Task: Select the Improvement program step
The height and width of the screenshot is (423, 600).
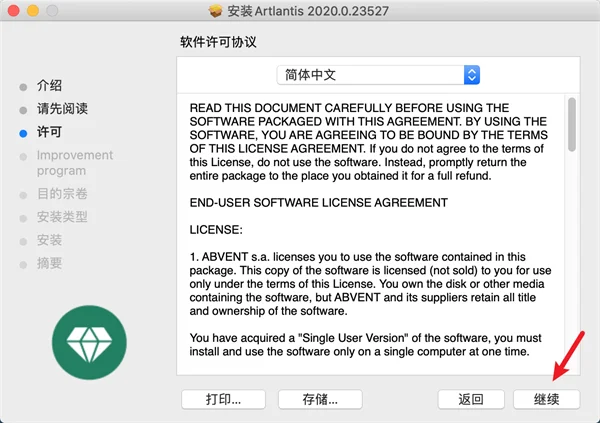Action: point(75,163)
